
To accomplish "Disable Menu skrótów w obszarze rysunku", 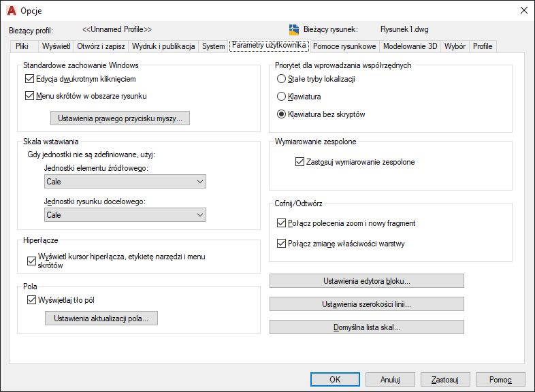I will tap(29, 96).
